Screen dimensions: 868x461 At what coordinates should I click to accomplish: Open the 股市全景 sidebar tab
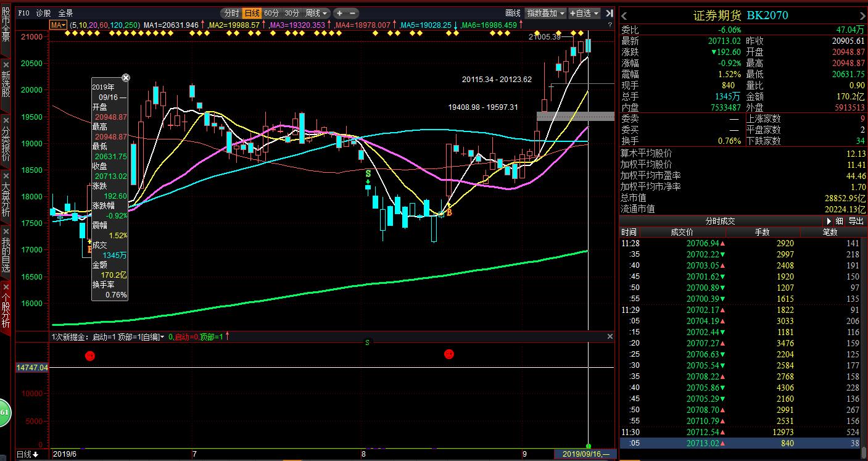pos(6,24)
